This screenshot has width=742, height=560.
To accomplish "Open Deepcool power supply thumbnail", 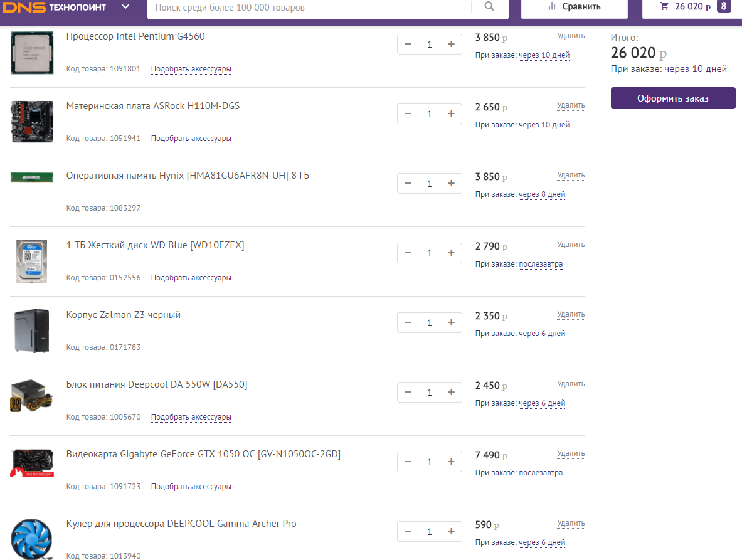I will pyautogui.click(x=31, y=396).
